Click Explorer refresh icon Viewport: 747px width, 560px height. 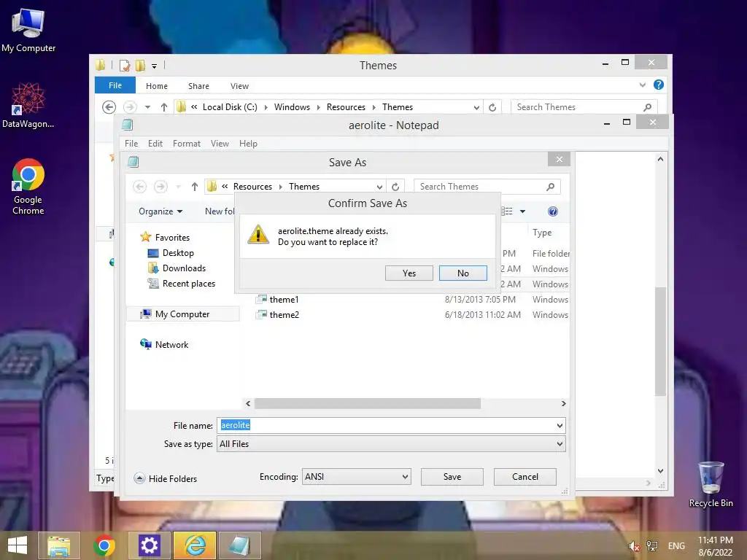click(x=492, y=107)
